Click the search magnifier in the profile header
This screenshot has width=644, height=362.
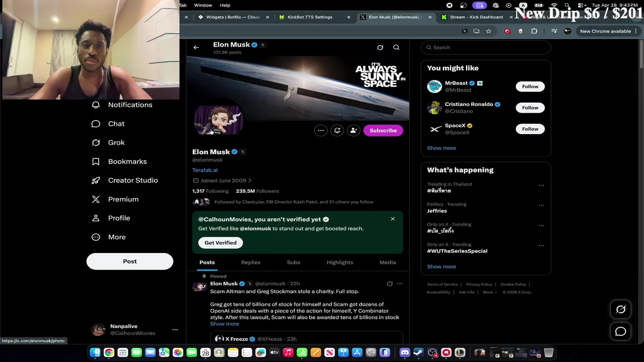396,47
